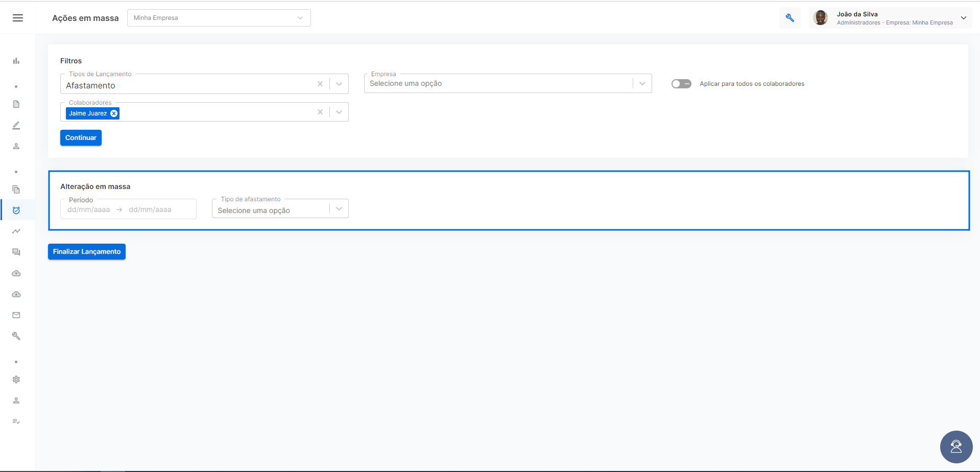Click the Continuar button
The width and height of the screenshot is (980, 472).
click(81, 138)
